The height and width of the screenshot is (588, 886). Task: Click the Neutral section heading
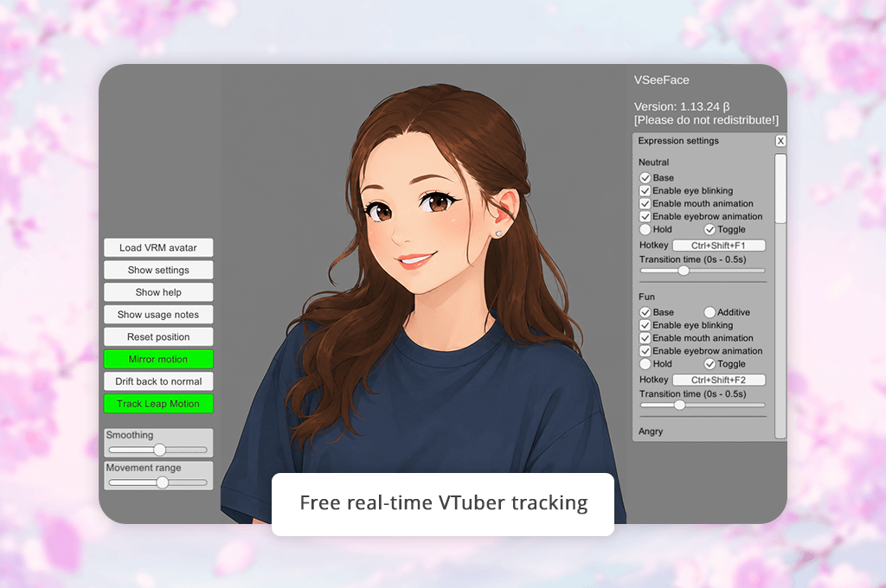(x=654, y=162)
